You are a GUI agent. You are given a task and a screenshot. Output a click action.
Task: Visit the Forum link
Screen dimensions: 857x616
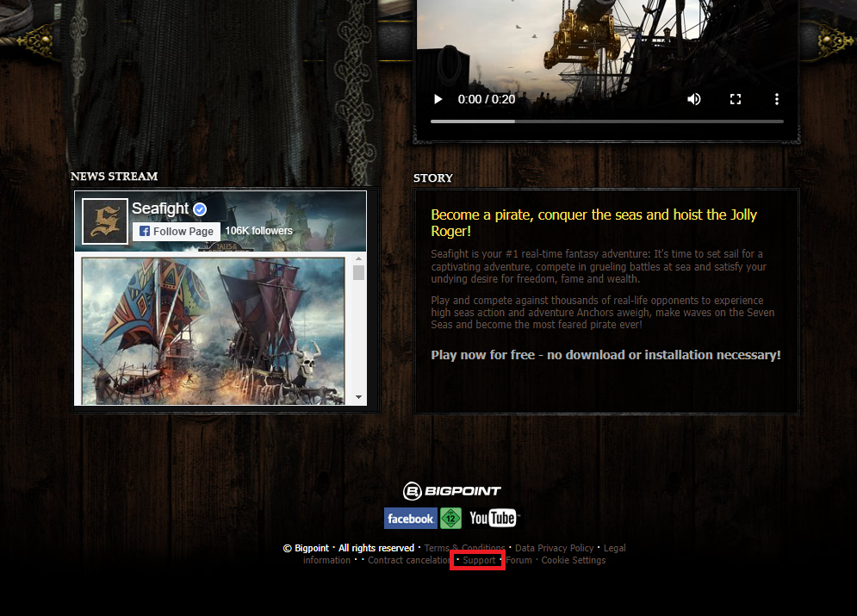(x=519, y=560)
